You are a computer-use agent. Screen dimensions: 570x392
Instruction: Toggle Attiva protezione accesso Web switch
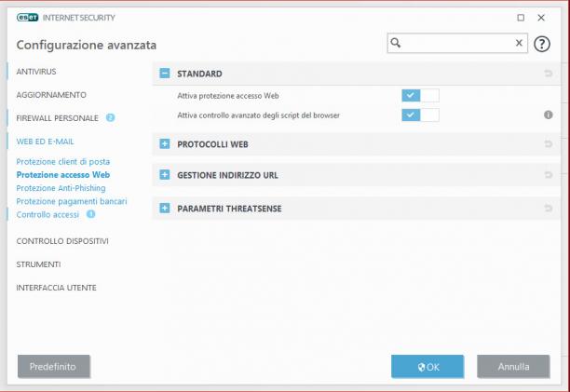[x=420, y=96]
